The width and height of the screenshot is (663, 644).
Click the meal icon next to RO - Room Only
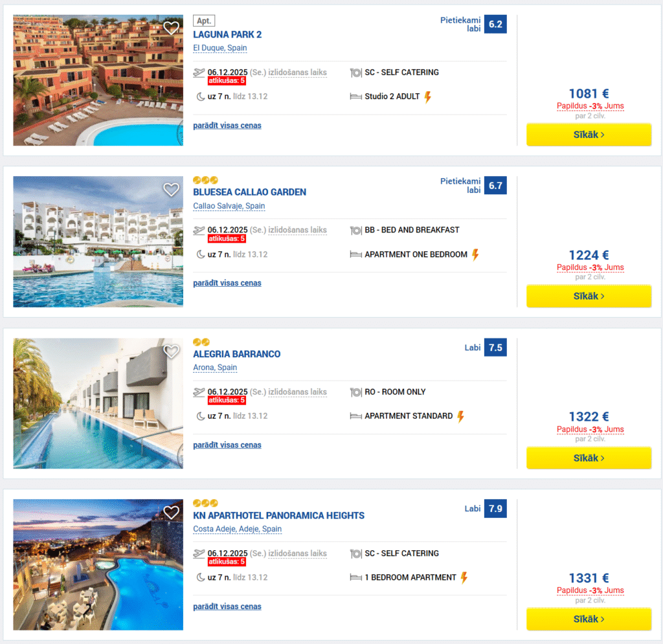pyautogui.click(x=355, y=392)
